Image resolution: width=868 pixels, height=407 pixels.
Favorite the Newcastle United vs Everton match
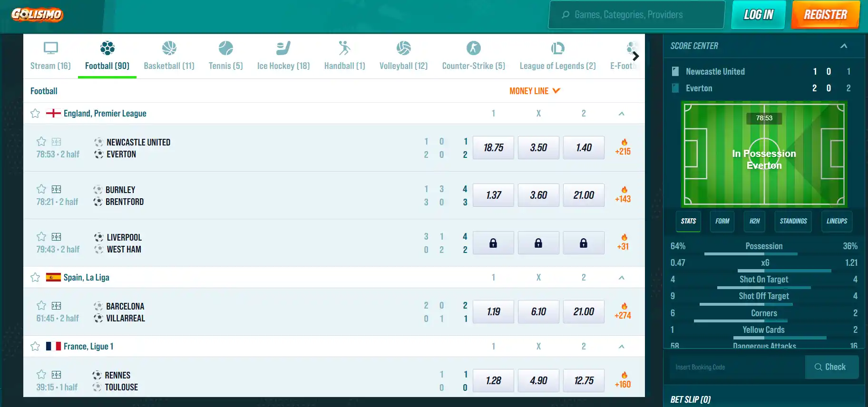41,142
